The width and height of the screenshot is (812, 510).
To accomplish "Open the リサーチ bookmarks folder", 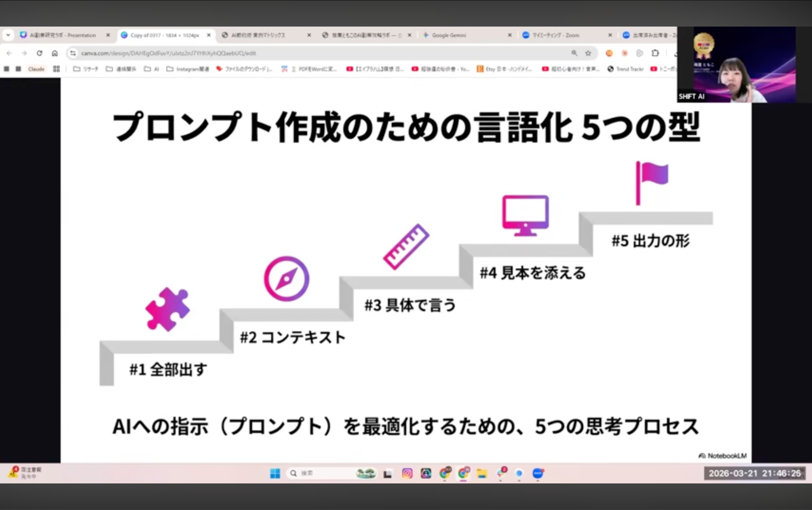I will coord(86,69).
